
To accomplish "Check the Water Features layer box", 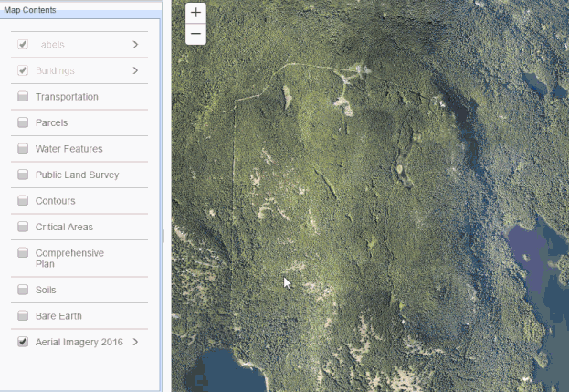I will click(23, 149).
